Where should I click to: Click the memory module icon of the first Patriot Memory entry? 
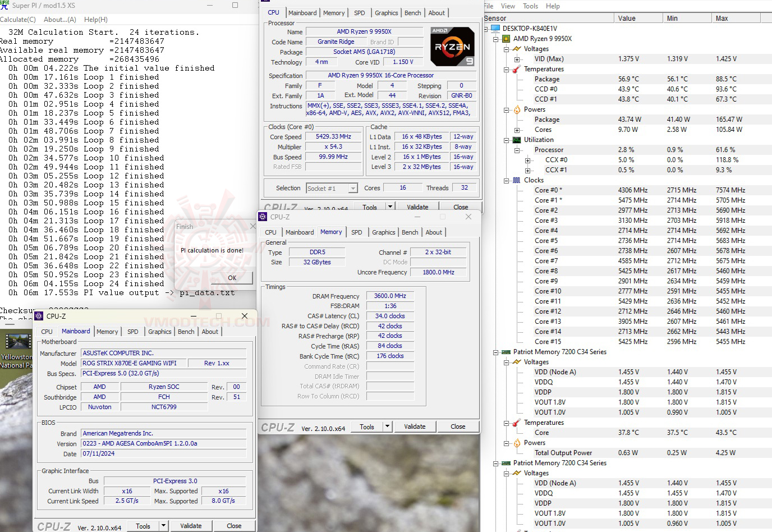pyautogui.click(x=506, y=352)
